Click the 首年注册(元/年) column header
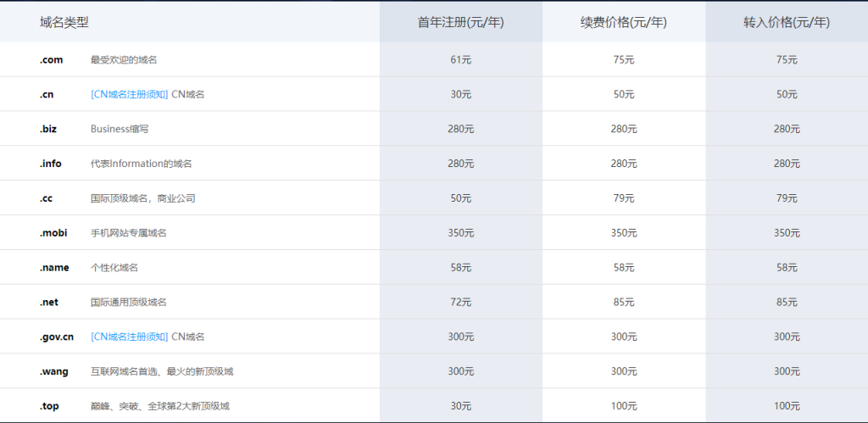Image resolution: width=868 pixels, height=423 pixels. (460, 22)
